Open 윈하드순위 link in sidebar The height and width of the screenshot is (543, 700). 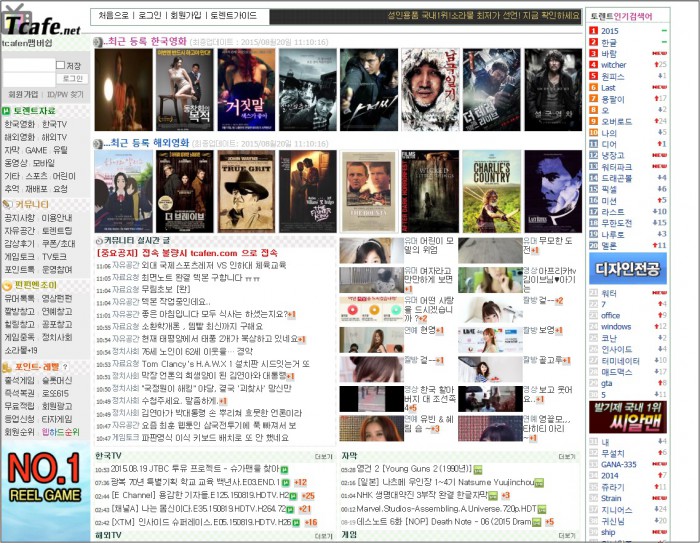(x=60, y=432)
